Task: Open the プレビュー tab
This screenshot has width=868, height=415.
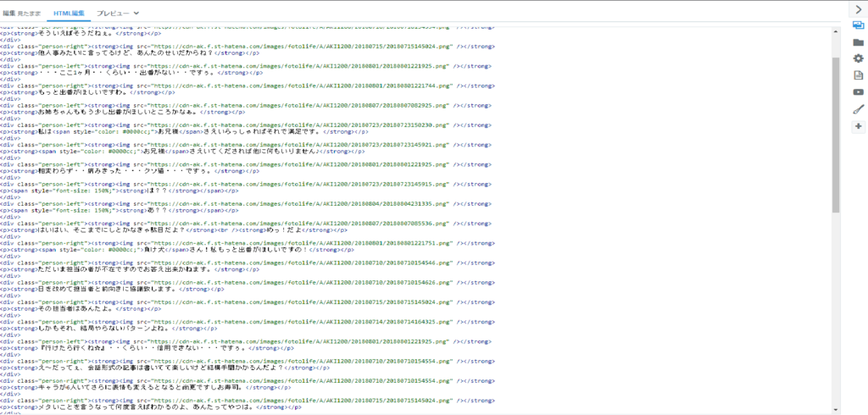Action: click(x=113, y=12)
